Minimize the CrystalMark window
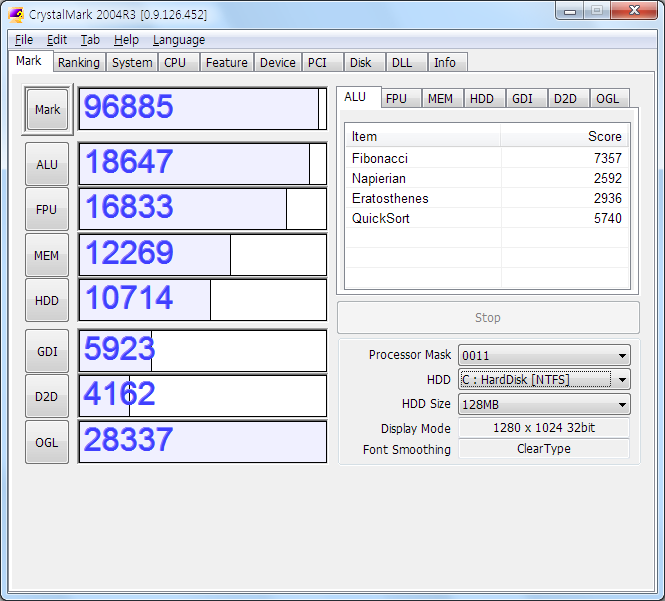The width and height of the screenshot is (665, 601). [x=570, y=11]
